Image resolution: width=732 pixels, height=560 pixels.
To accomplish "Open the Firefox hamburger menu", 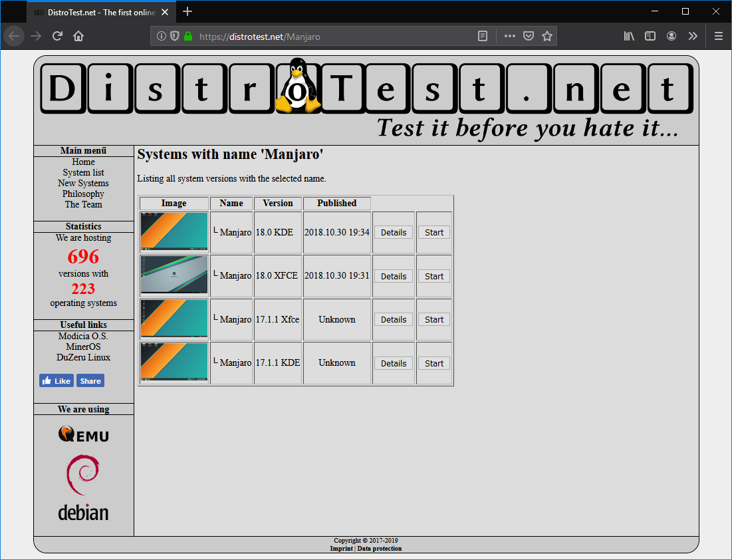I will point(718,36).
